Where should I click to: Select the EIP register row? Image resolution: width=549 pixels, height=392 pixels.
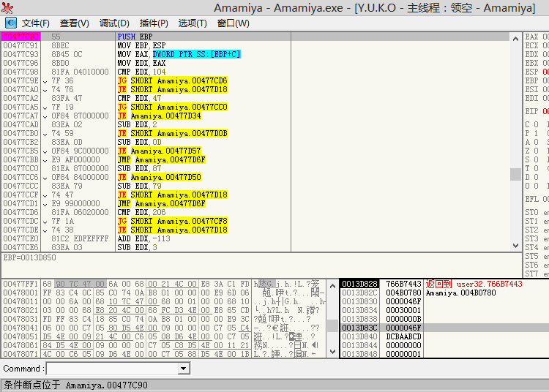pos(537,111)
